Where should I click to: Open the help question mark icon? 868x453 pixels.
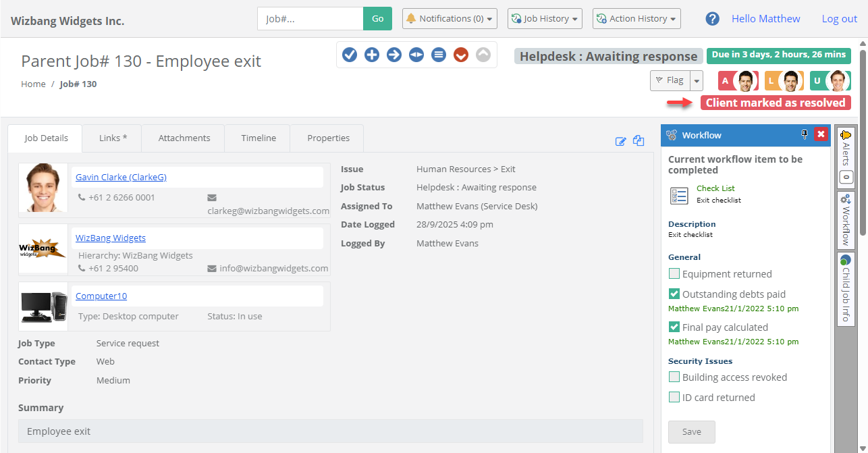[712, 19]
